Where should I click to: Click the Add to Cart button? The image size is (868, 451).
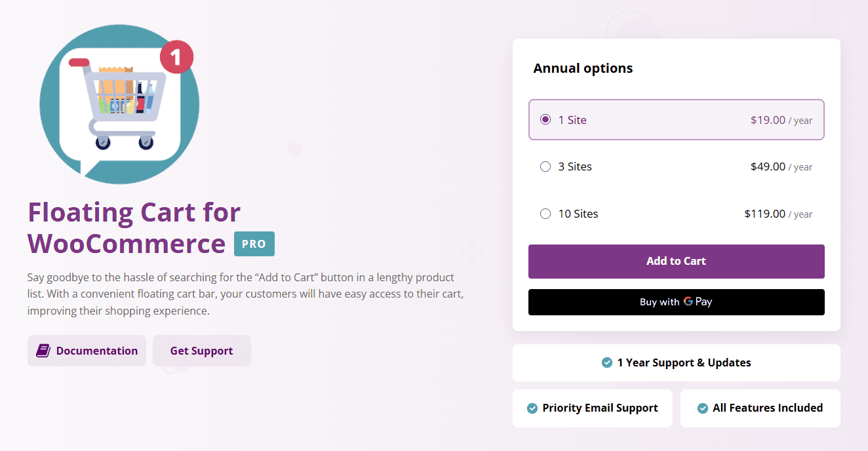[x=676, y=261]
